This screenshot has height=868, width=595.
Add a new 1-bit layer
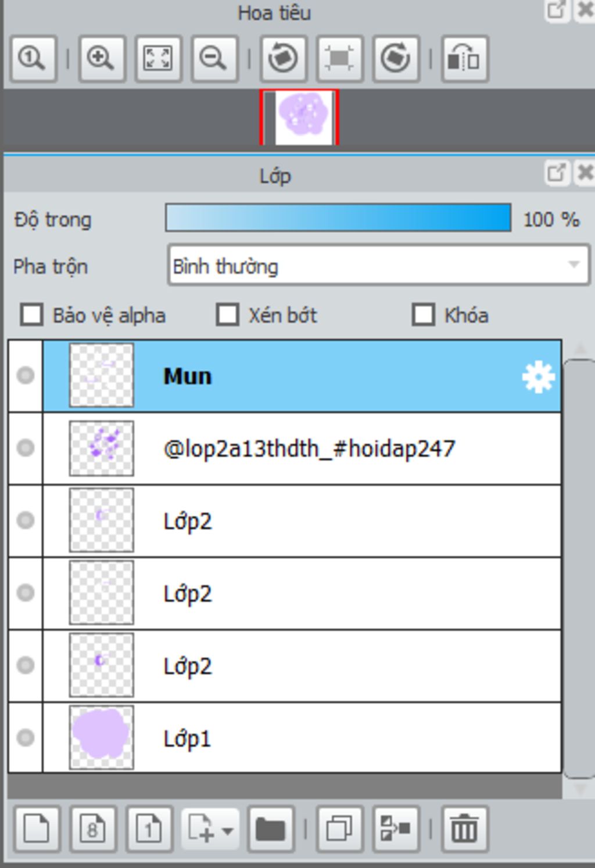[x=149, y=829]
